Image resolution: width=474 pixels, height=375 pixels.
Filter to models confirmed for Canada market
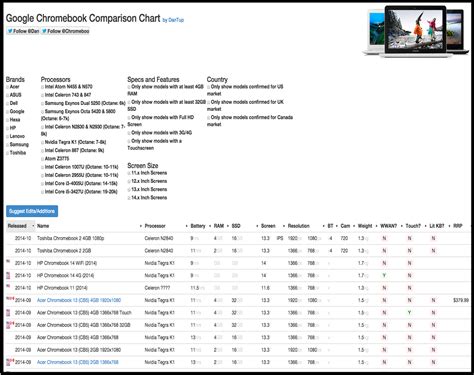click(x=208, y=118)
